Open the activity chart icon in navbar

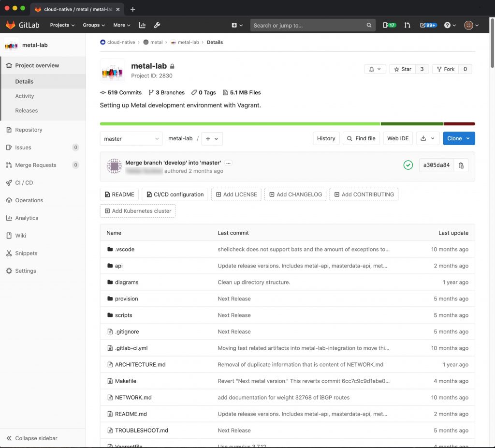click(142, 25)
